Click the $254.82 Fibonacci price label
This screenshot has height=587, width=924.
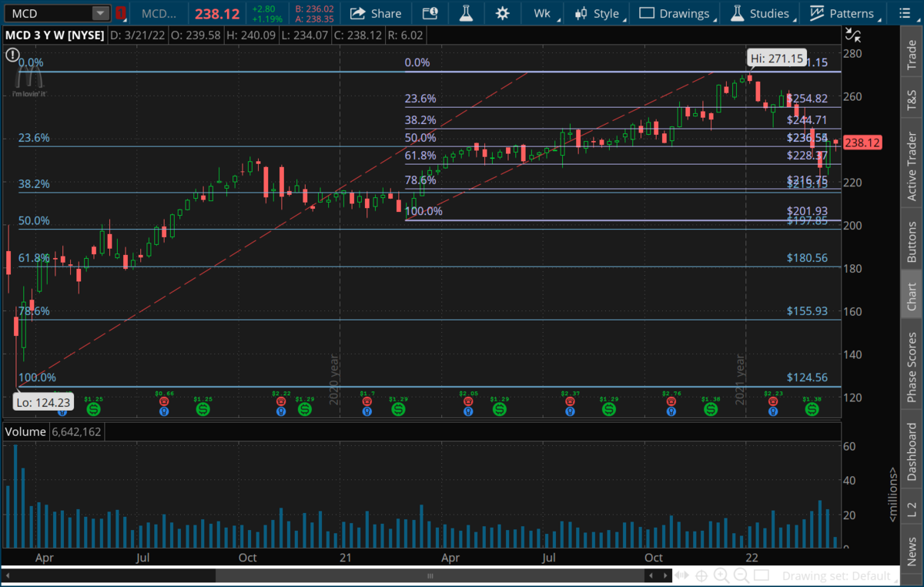[807, 99]
